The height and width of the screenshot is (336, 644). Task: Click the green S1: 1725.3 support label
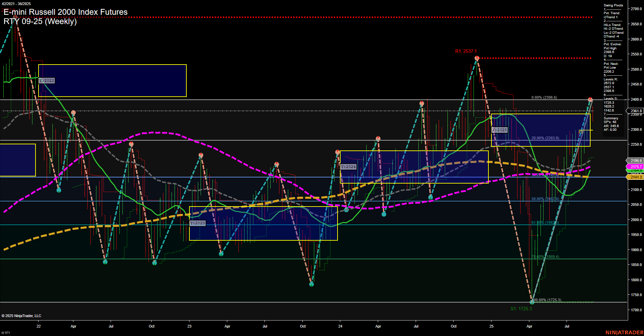click(x=521, y=309)
